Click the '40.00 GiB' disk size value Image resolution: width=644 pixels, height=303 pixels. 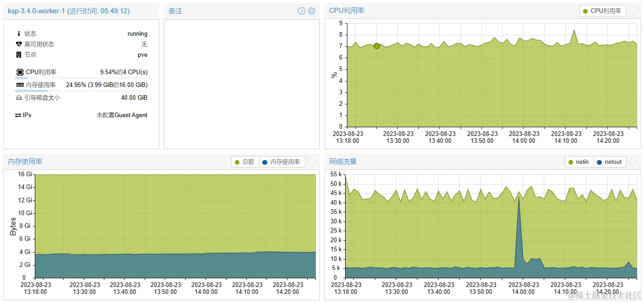(134, 97)
